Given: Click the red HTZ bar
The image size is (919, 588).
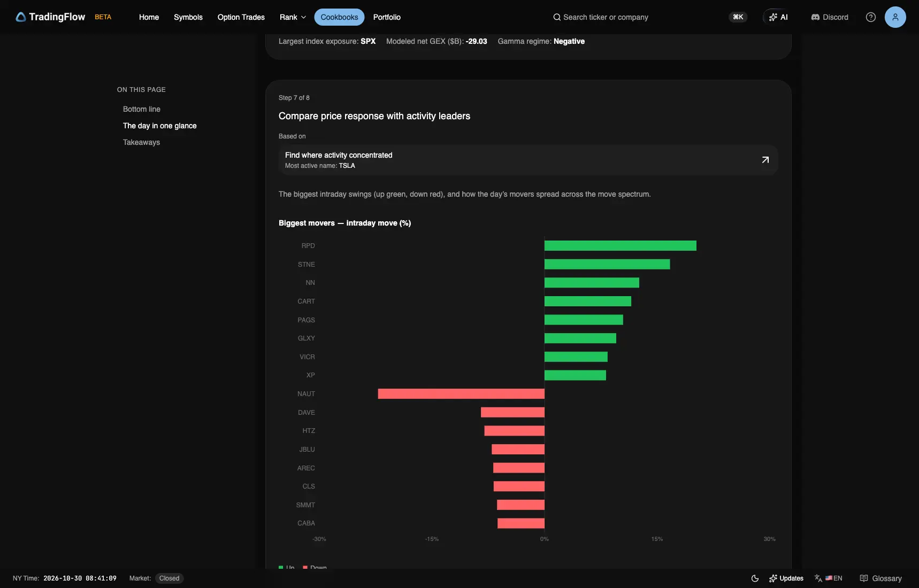Looking at the screenshot, I should point(515,431).
